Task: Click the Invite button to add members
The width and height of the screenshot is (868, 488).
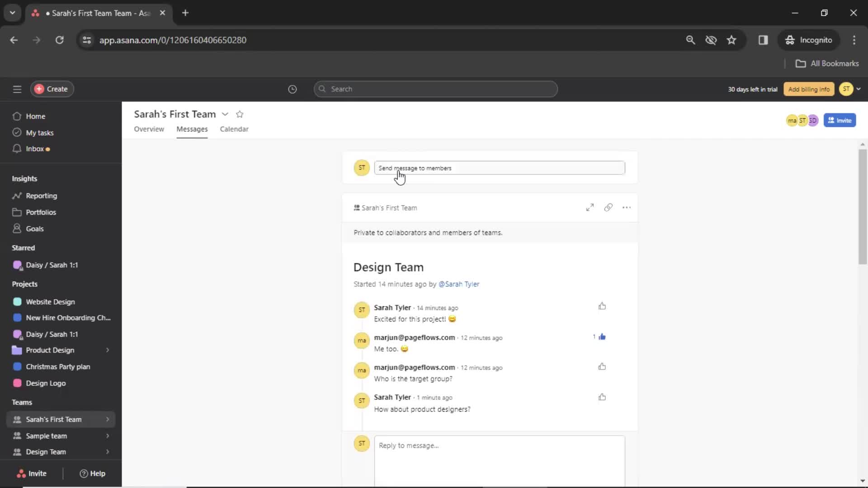Action: 840,120
